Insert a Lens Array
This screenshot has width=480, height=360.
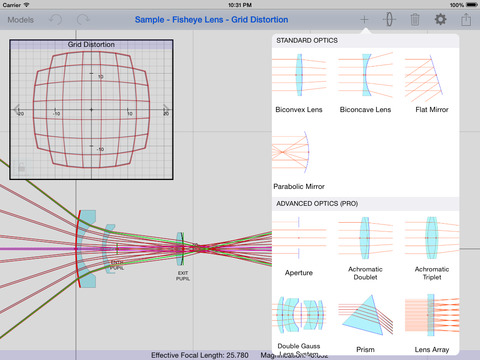coord(432,323)
